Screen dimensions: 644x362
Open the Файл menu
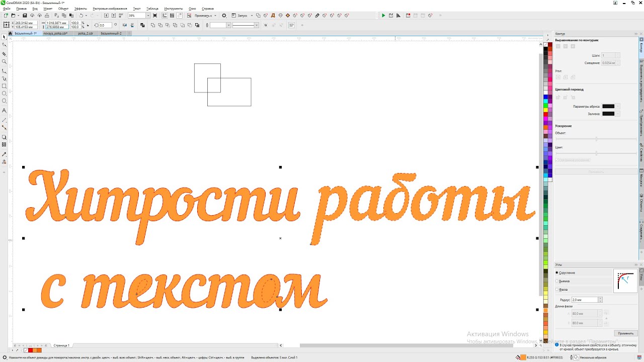(7, 9)
